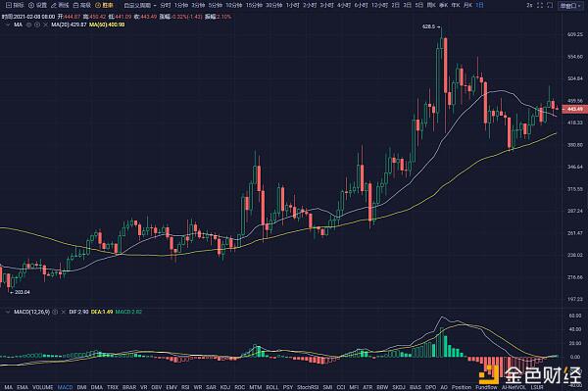This screenshot has height=391, width=588.
Task: Select the RSI indicator tab
Action: click(x=185, y=387)
